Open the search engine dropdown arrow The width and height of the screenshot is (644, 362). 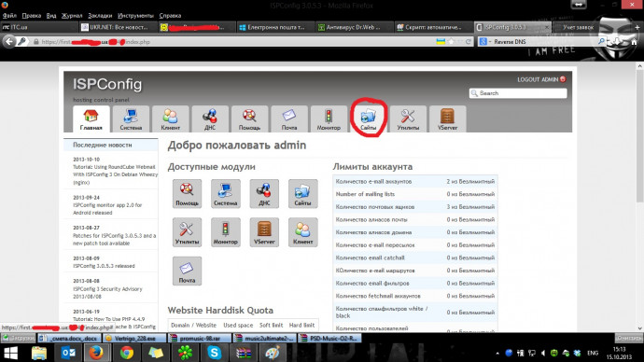490,42
